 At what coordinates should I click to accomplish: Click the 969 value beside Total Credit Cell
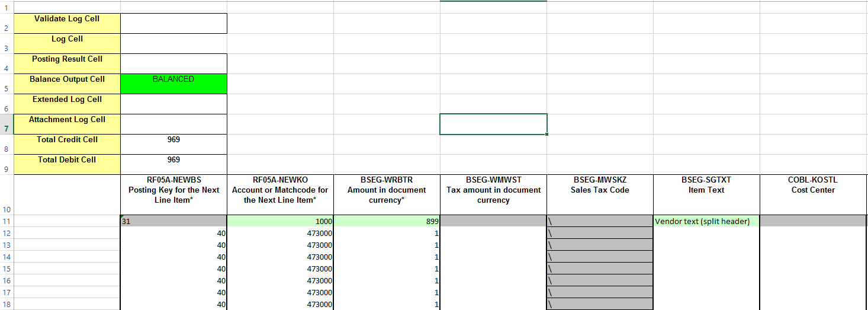pos(173,144)
